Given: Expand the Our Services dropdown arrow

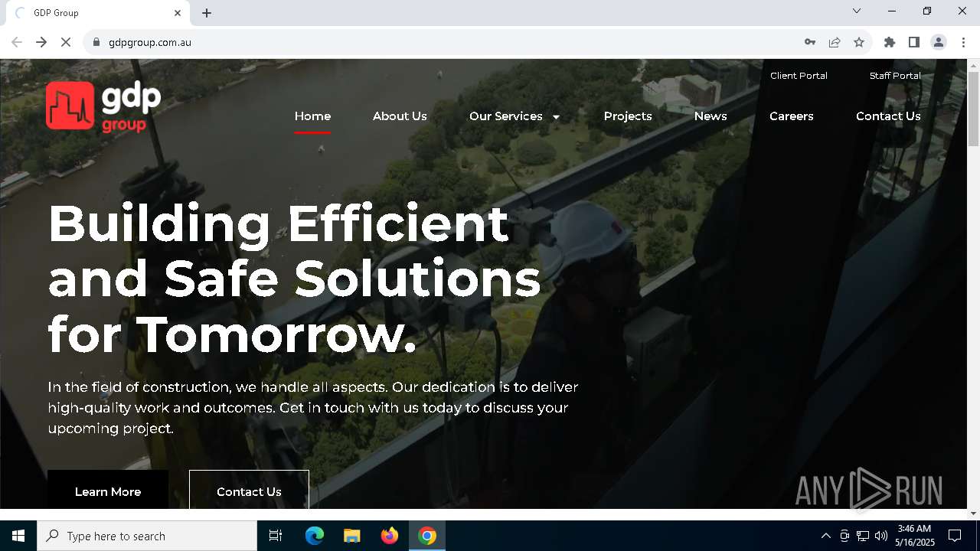Looking at the screenshot, I should point(556,117).
